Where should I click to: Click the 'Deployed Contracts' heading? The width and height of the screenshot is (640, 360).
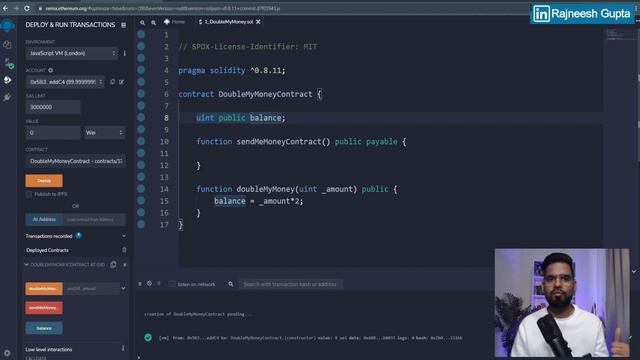click(x=47, y=250)
